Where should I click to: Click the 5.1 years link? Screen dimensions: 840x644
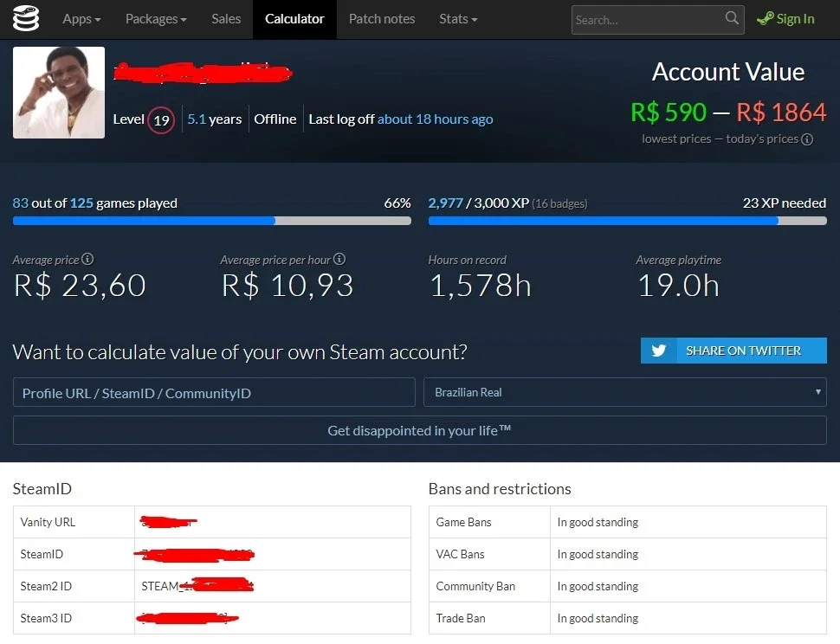click(214, 119)
